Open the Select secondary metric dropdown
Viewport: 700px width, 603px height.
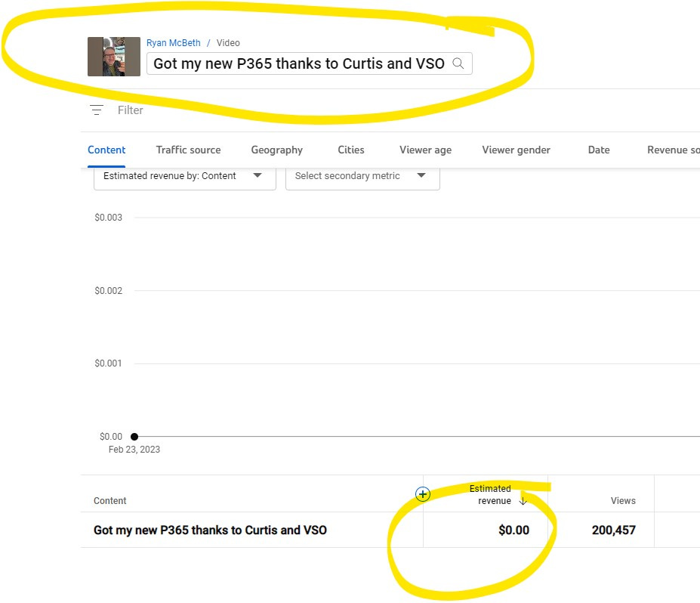(x=362, y=176)
